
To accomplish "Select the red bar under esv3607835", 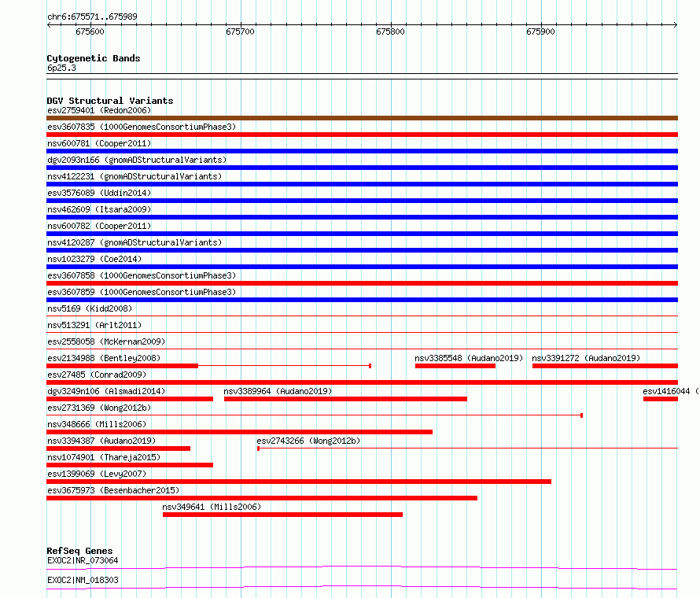I will point(362,135).
